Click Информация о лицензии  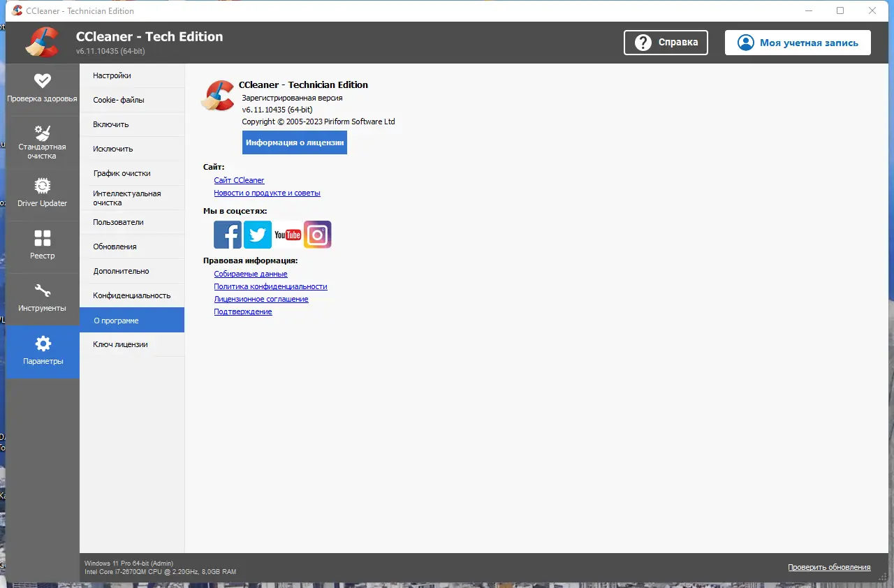pos(294,142)
